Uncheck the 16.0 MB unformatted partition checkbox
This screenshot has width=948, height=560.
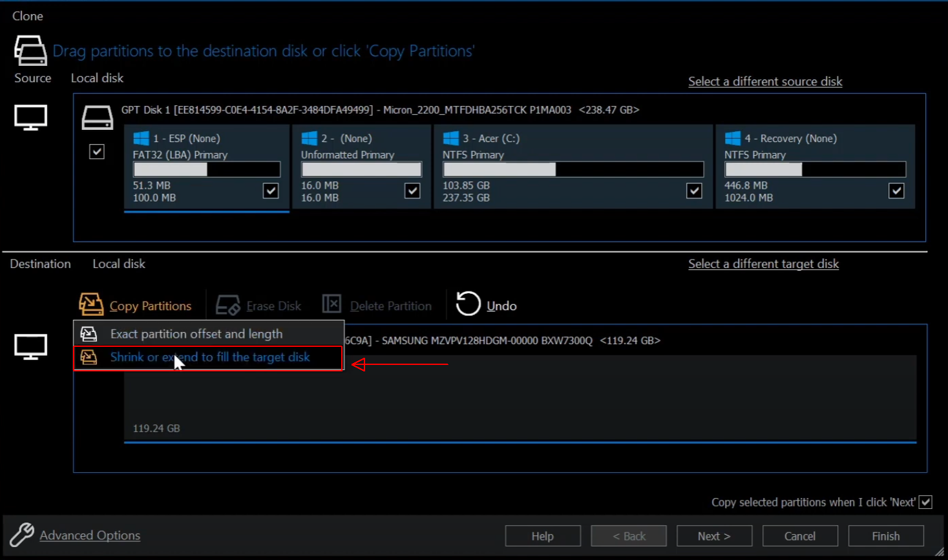click(x=412, y=191)
